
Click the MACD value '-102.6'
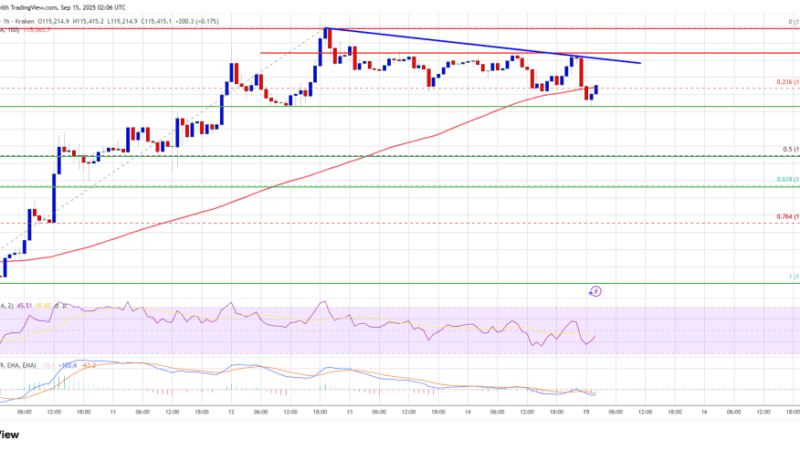click(68, 365)
